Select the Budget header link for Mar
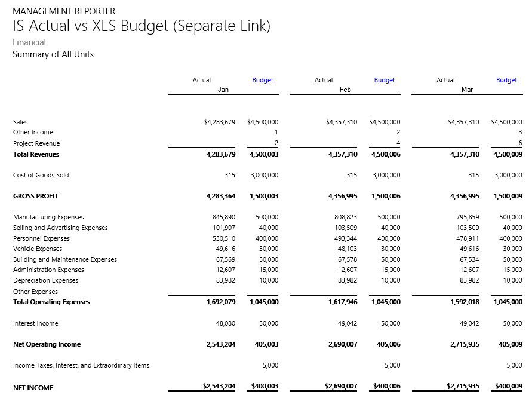The width and height of the screenshot is (532, 398). click(506, 80)
